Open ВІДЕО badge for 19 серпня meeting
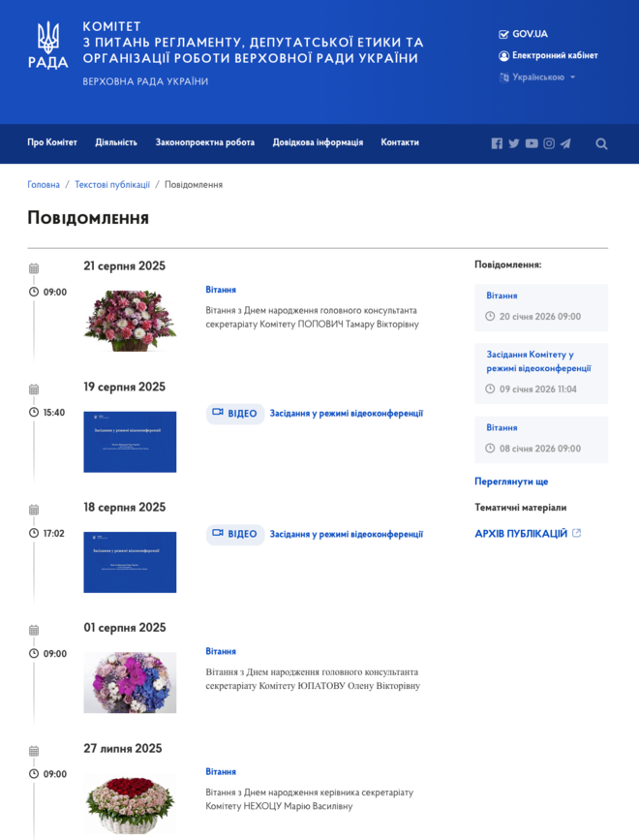The height and width of the screenshot is (840, 639). pyautogui.click(x=234, y=414)
